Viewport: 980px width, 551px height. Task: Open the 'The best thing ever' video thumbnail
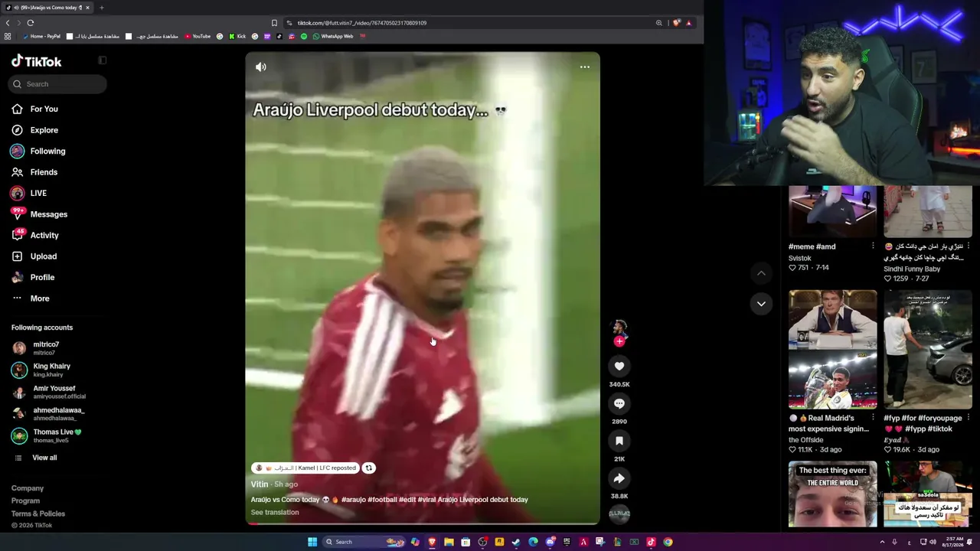[832, 494]
